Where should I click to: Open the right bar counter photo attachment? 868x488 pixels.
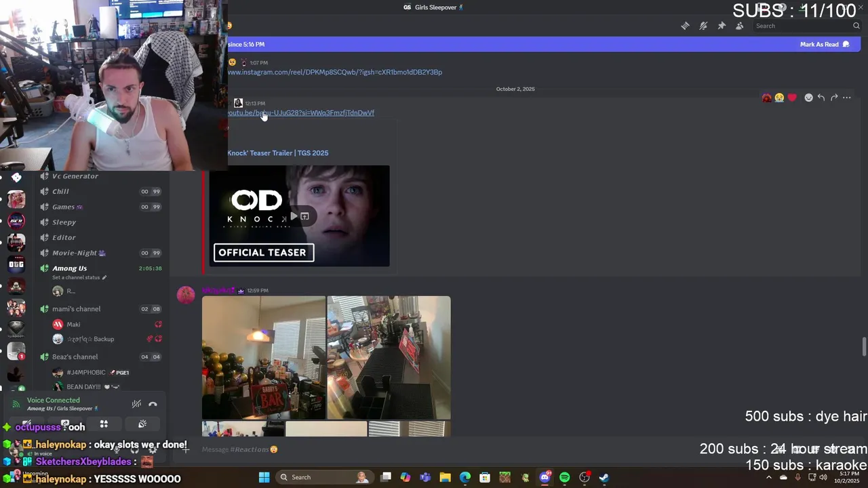[x=389, y=357]
